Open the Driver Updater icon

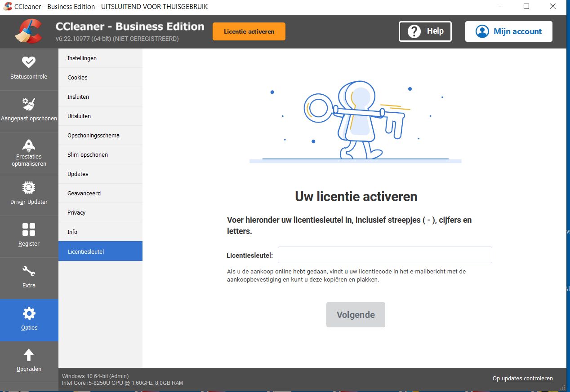(29, 187)
